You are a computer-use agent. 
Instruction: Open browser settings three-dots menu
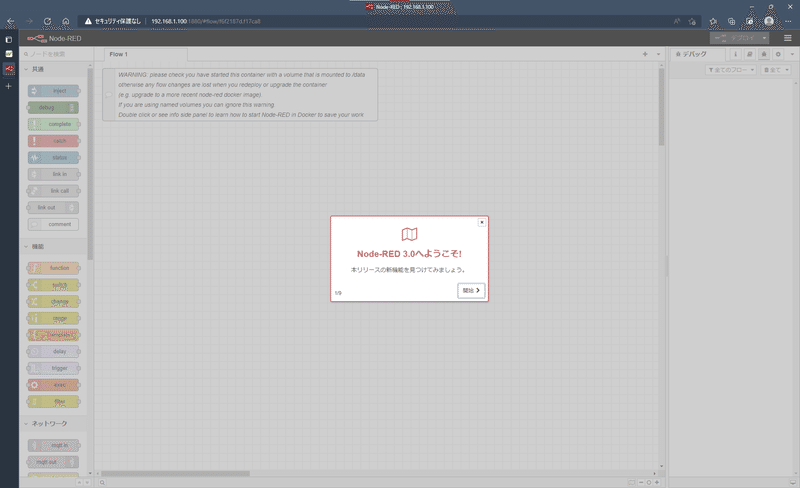click(x=788, y=21)
